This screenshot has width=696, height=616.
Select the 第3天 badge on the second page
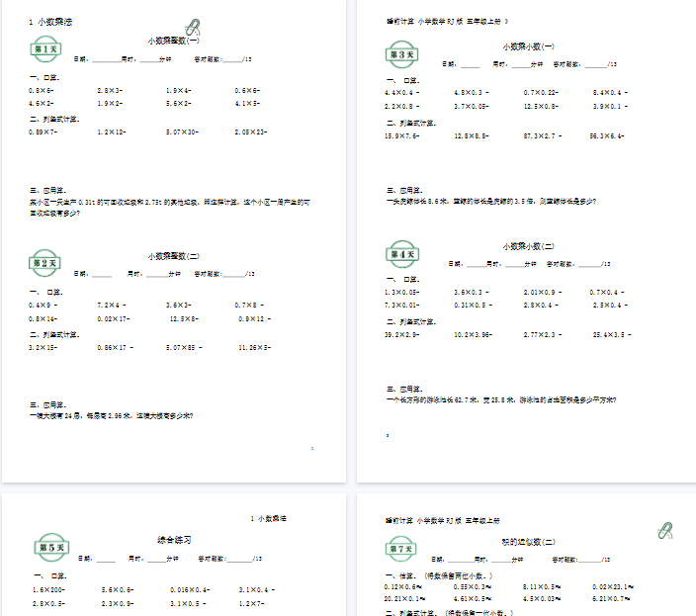pos(402,55)
